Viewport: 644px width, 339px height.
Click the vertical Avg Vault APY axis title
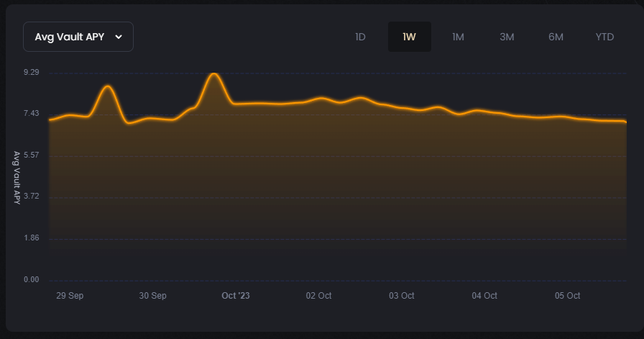(17, 178)
